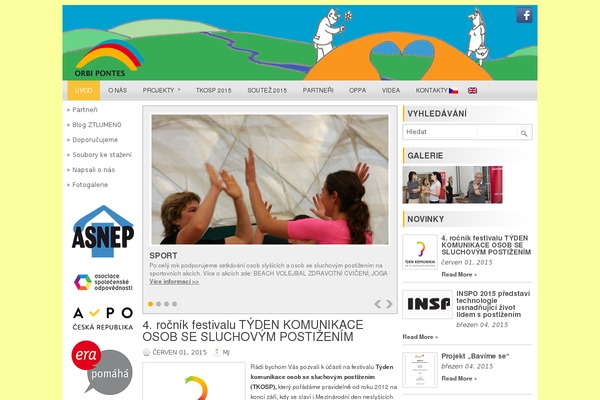Go to the ÚVOD menu item
The width and height of the screenshot is (600, 400).
[83, 90]
